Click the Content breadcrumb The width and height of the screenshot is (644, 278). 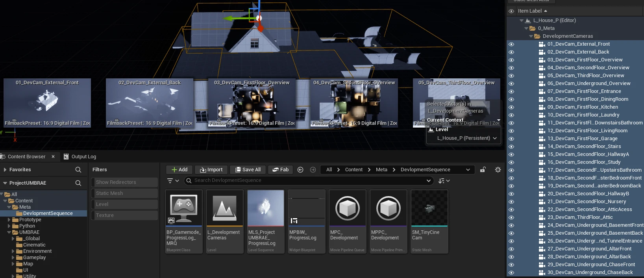coord(354,170)
